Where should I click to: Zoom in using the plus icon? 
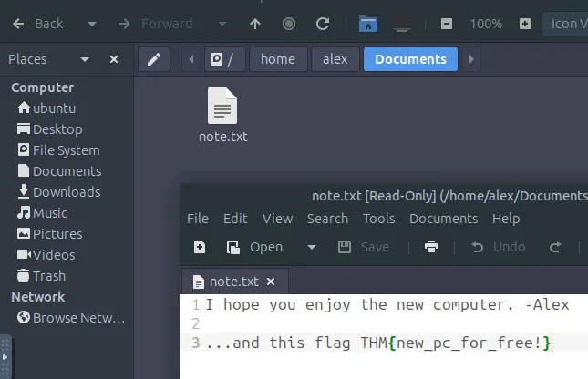tap(525, 24)
